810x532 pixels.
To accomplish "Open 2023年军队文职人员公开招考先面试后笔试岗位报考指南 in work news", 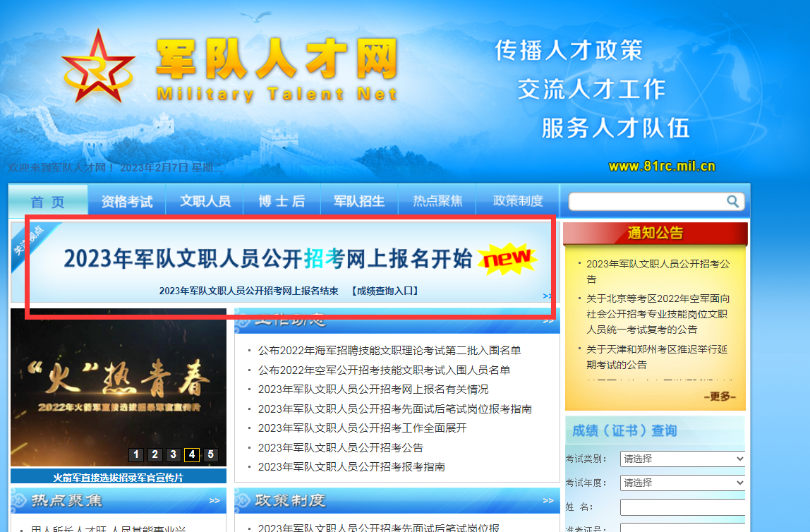I will coord(395,409).
